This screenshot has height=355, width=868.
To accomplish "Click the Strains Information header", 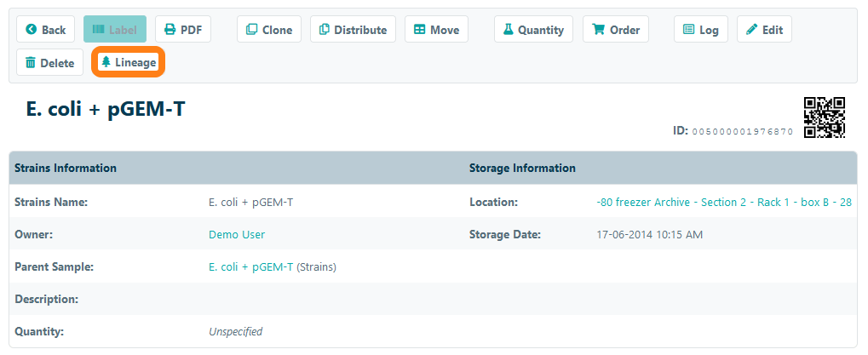I will point(66,168).
